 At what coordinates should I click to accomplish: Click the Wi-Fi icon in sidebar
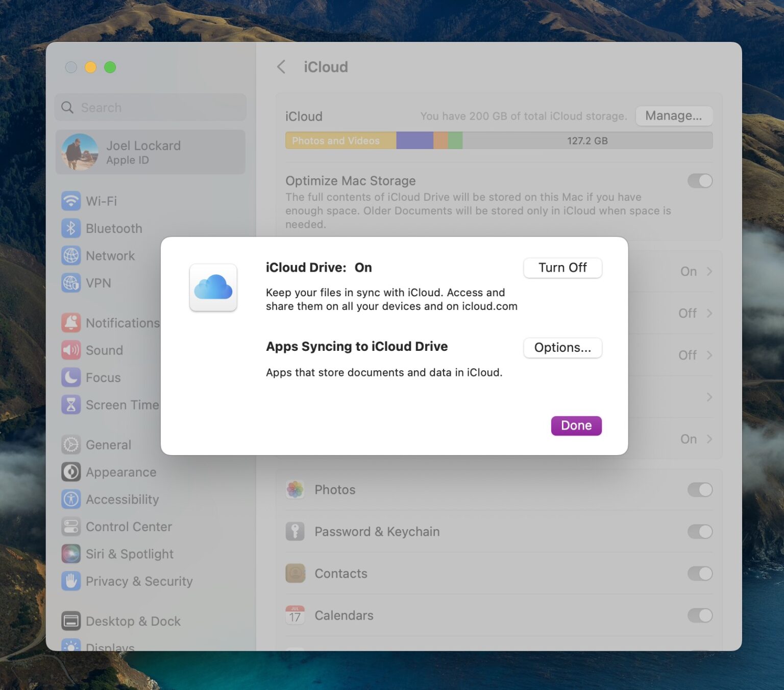pyautogui.click(x=71, y=201)
